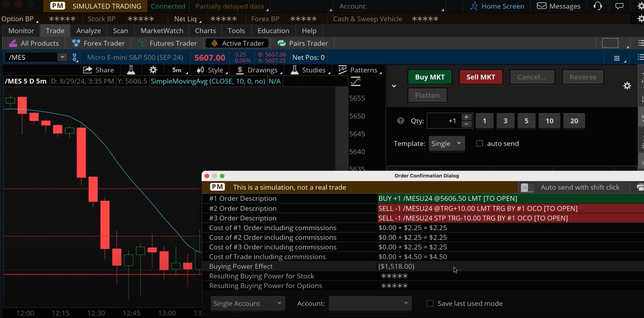This screenshot has width=644, height=318.
Task: Open the Drawings menu icon
Action: 240,70
